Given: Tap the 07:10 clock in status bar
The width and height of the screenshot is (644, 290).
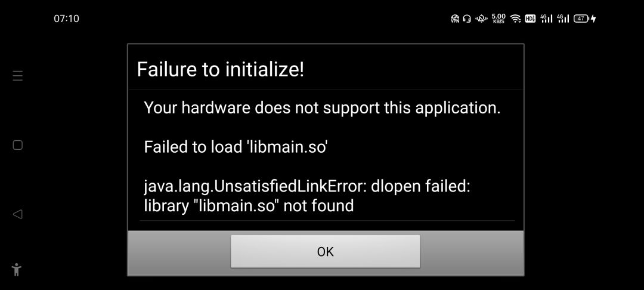Looking at the screenshot, I should coord(66,18).
